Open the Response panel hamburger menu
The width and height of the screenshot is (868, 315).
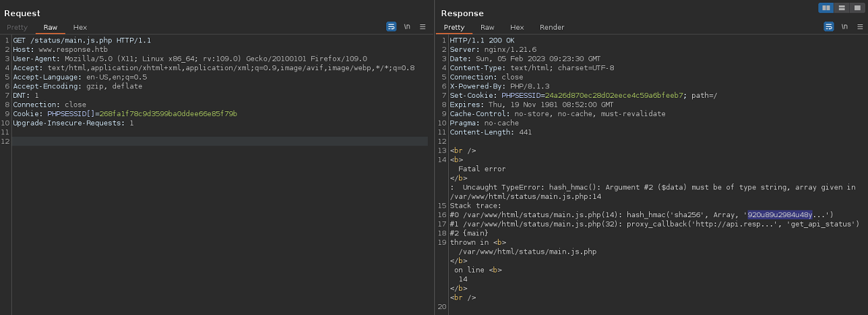[x=860, y=27]
